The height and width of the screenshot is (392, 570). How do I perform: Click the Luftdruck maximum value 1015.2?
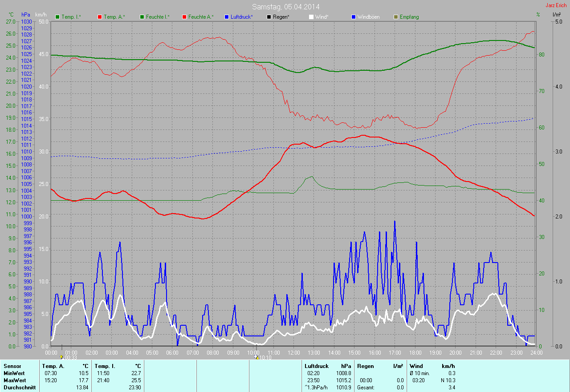coord(344,380)
